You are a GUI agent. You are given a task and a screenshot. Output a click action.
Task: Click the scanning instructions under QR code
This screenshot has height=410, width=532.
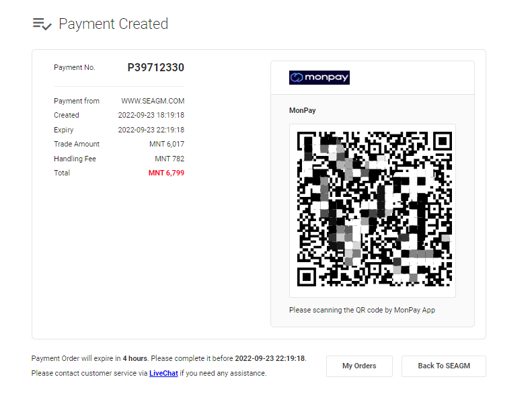pos(362,310)
